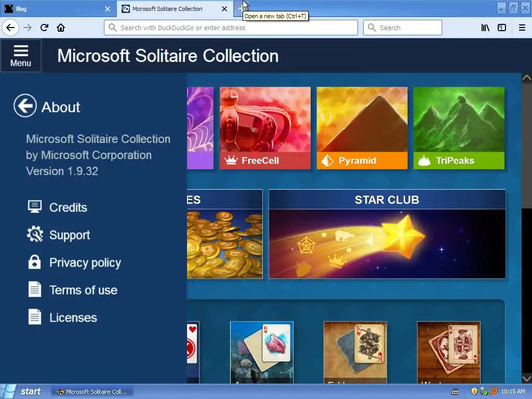The height and width of the screenshot is (399, 532).
Task: Open Credits
Action: point(68,207)
